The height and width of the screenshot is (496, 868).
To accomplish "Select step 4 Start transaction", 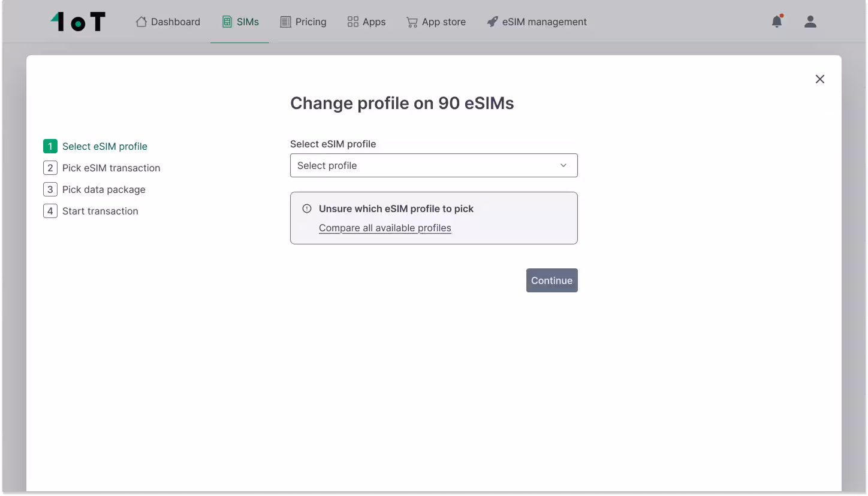I will point(91,211).
